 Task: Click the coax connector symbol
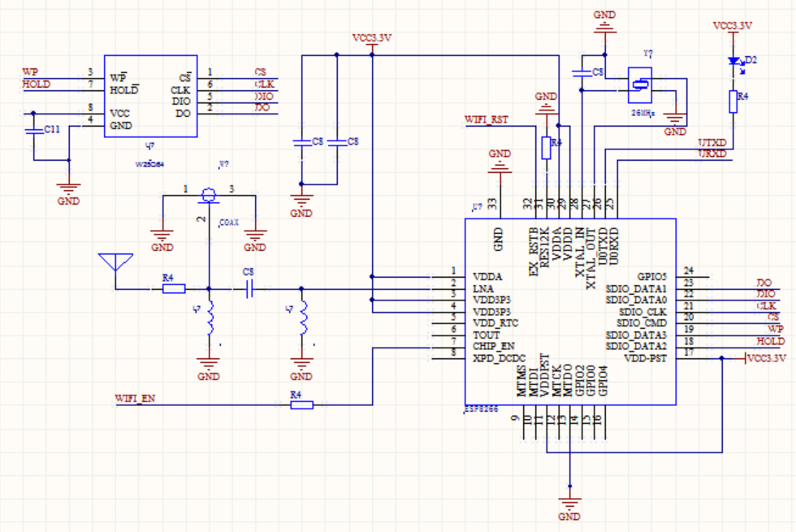209,195
